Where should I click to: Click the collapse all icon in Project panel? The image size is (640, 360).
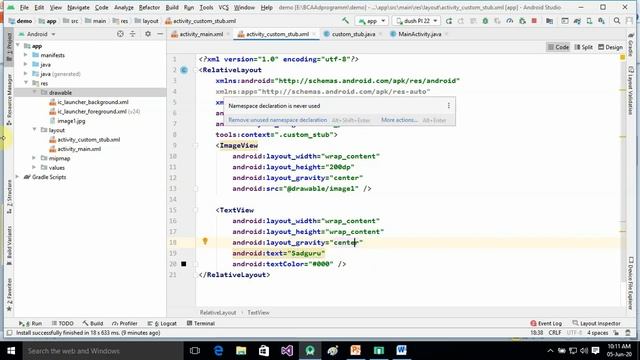tap(133, 34)
